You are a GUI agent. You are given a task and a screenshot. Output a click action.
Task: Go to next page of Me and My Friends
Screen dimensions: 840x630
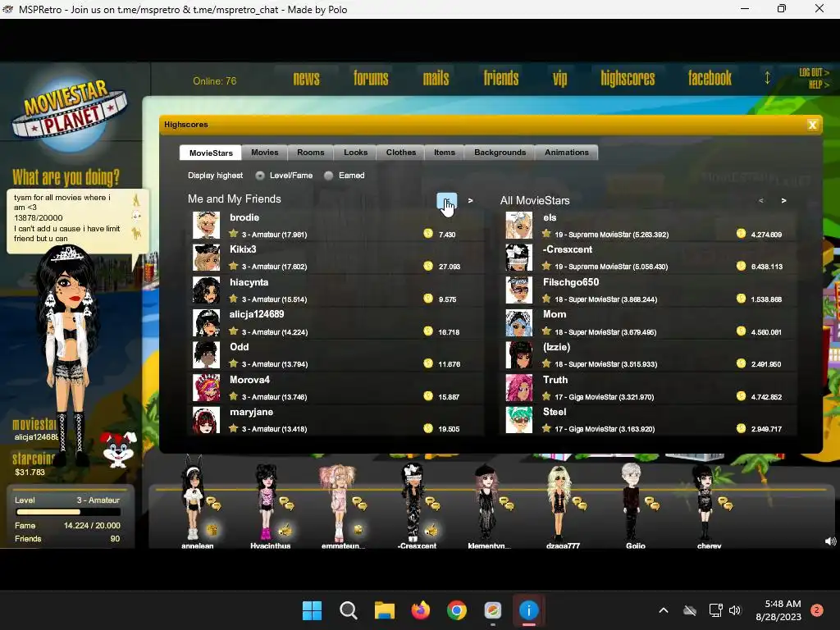click(x=470, y=200)
